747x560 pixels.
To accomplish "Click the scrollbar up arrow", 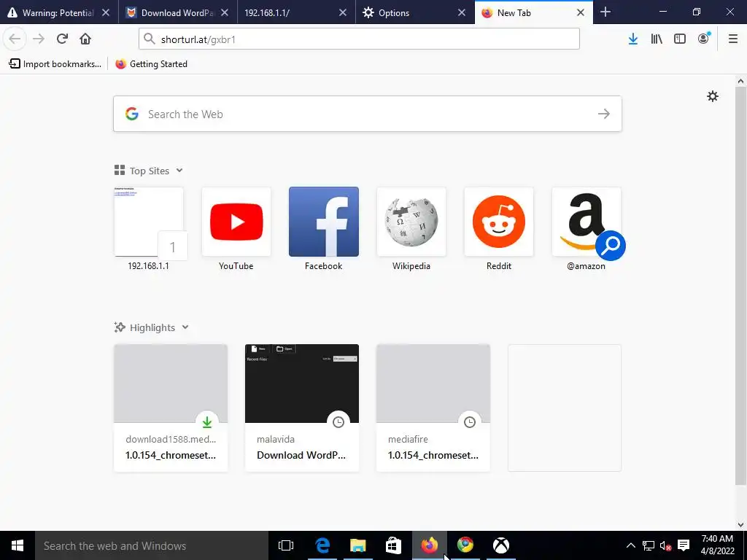I will pos(740,81).
